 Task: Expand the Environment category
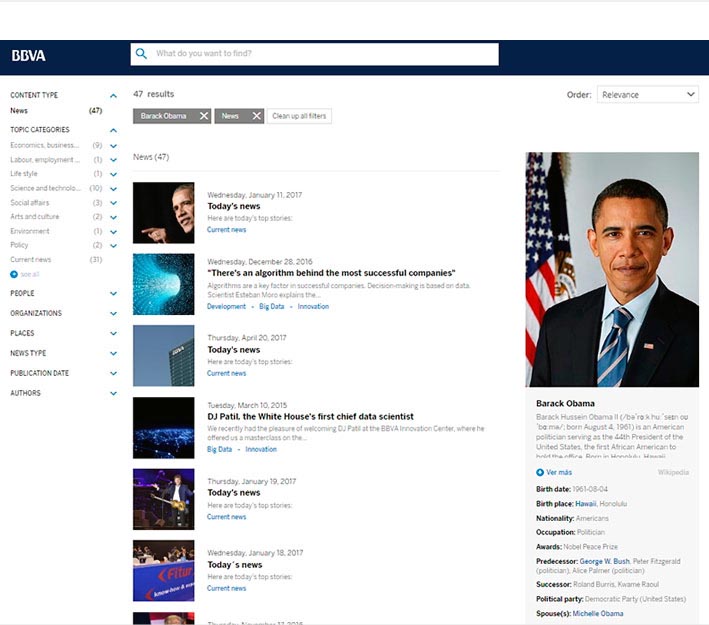pos(113,232)
